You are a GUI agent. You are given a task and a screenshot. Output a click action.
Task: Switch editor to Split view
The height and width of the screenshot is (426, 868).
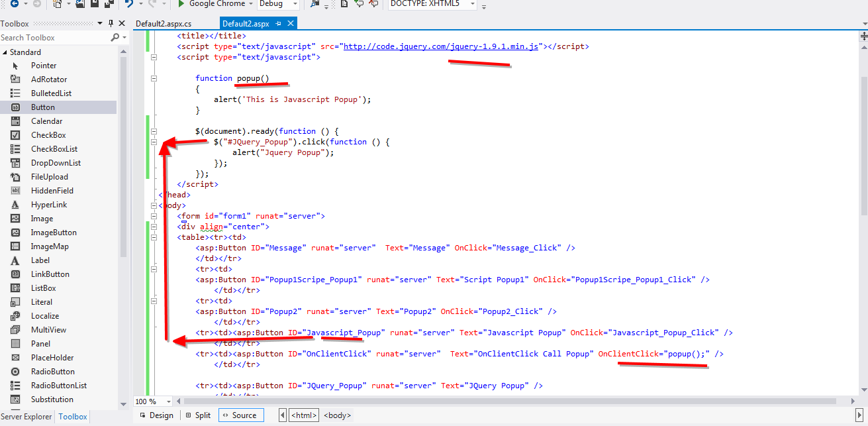(x=198, y=415)
